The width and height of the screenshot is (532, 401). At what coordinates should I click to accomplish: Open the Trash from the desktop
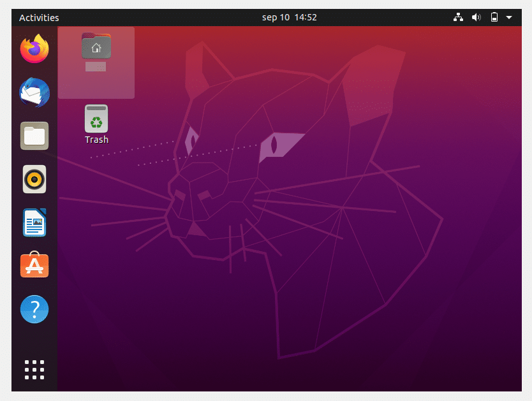click(96, 119)
